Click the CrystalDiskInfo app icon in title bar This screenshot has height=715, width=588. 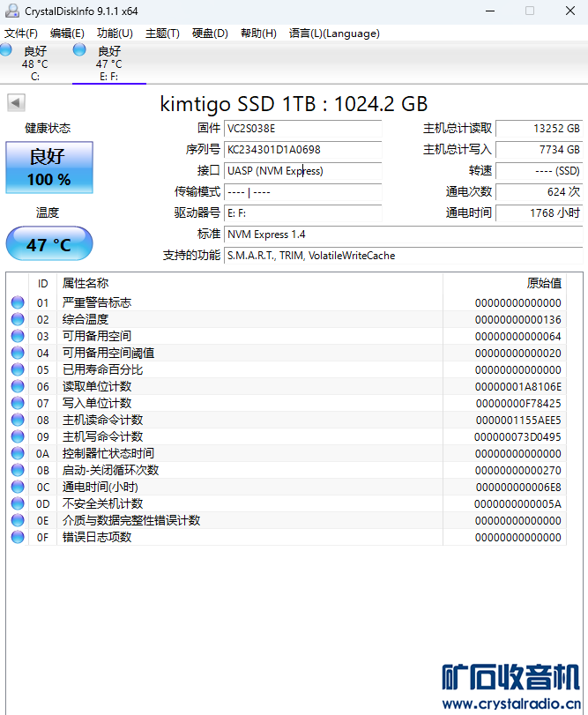(11, 11)
